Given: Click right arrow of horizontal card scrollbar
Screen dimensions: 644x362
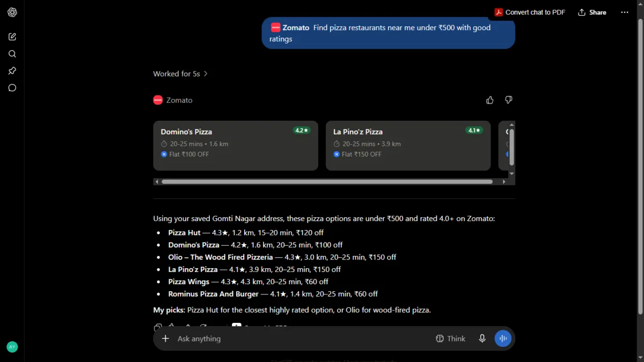Looking at the screenshot, I should (504, 182).
